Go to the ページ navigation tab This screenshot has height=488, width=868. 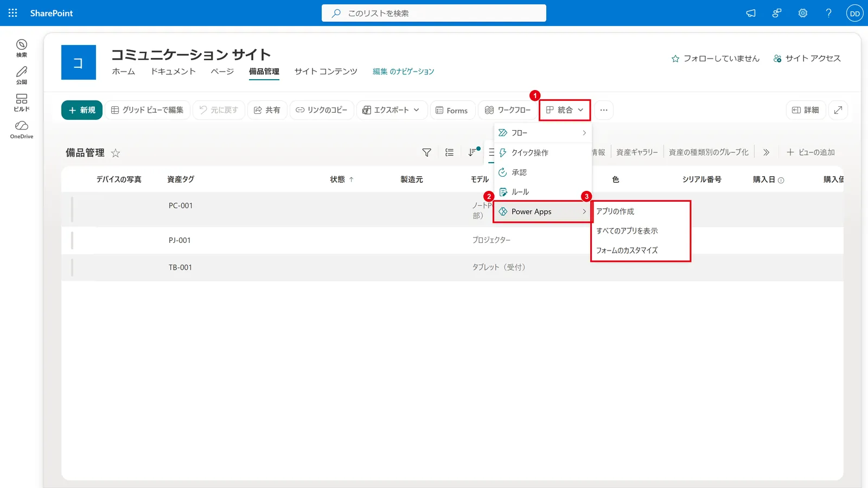[x=222, y=72]
